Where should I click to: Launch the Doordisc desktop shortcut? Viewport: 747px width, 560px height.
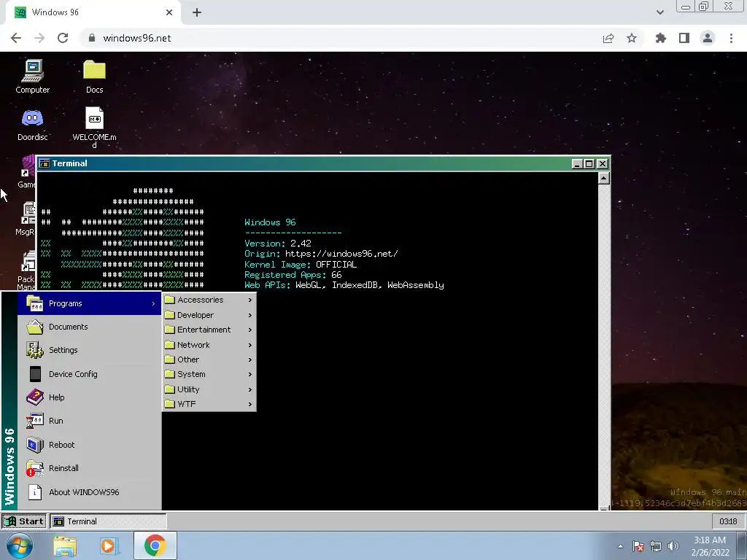(x=32, y=124)
